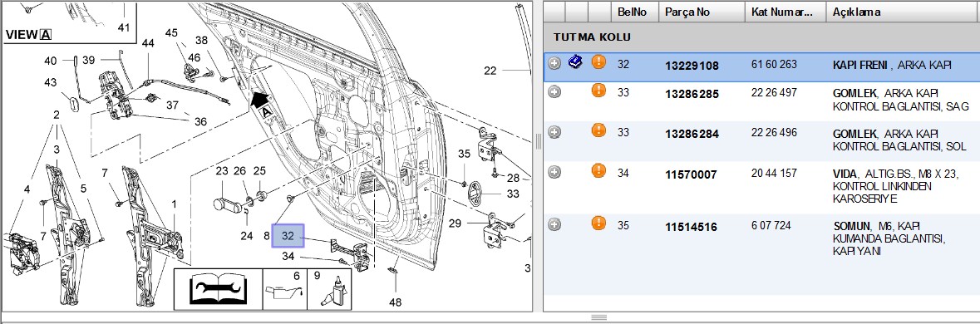
Task: Click callout 26 in the diagram
Action: [240, 170]
